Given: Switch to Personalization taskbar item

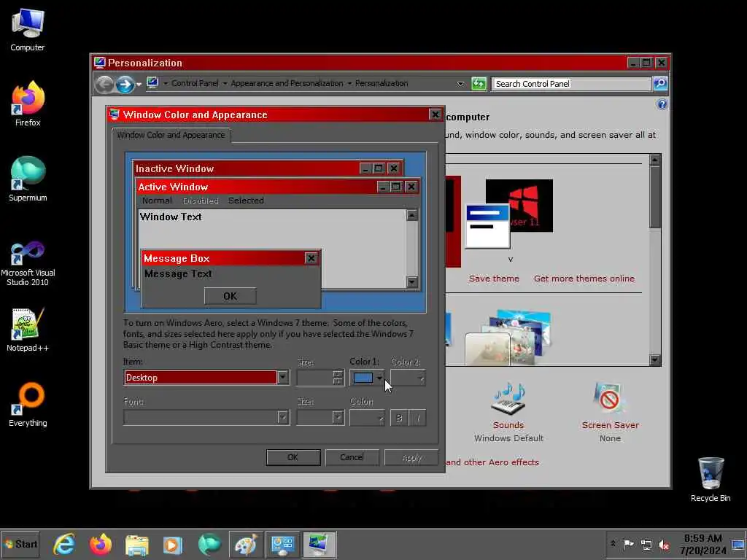Looking at the screenshot, I should coord(319,545).
